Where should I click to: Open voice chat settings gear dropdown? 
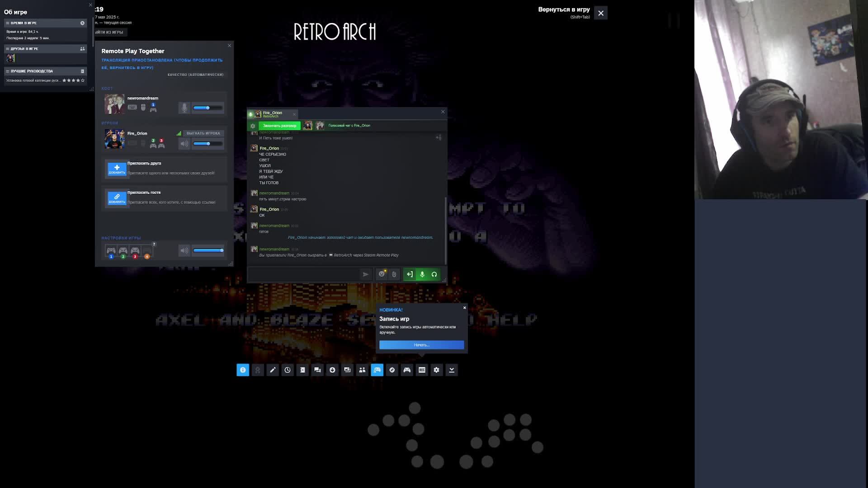[x=253, y=126]
